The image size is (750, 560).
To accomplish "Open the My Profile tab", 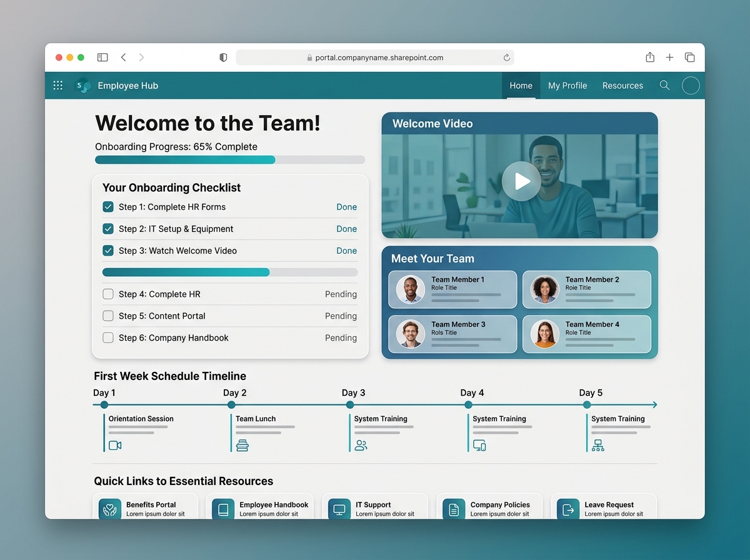I will (x=567, y=86).
